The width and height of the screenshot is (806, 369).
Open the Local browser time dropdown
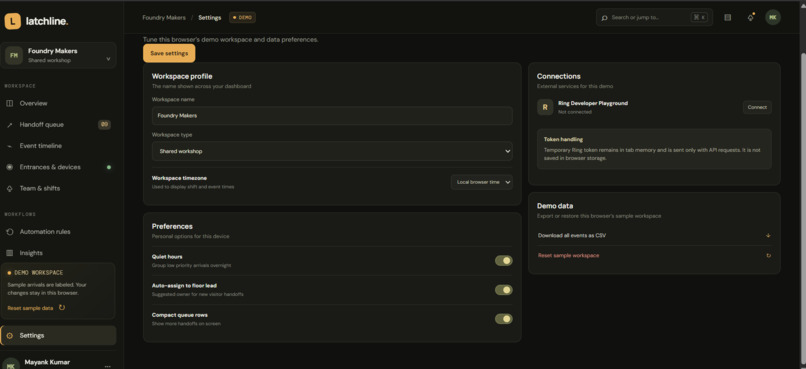click(x=482, y=182)
